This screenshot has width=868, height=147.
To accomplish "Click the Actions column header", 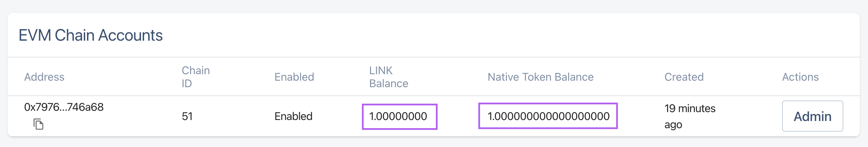I will [800, 77].
